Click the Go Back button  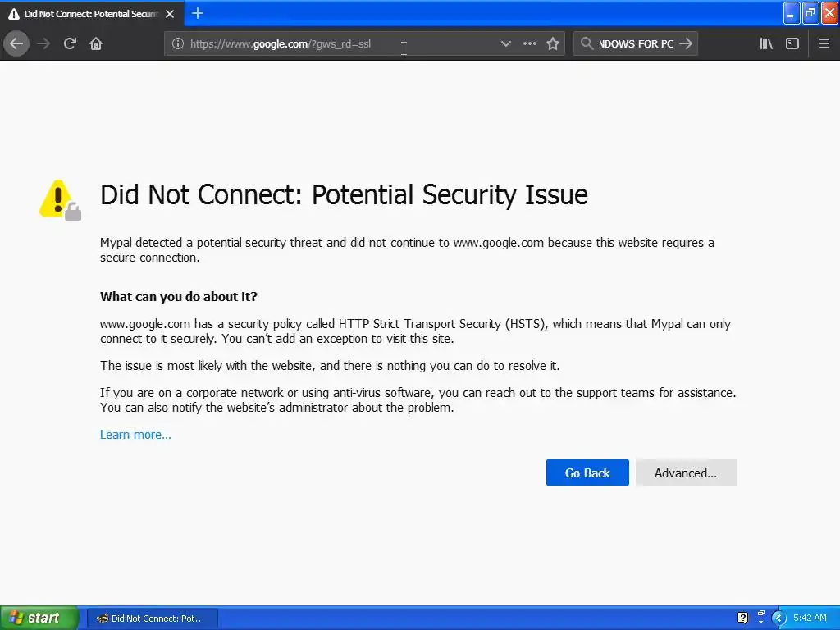(x=587, y=472)
